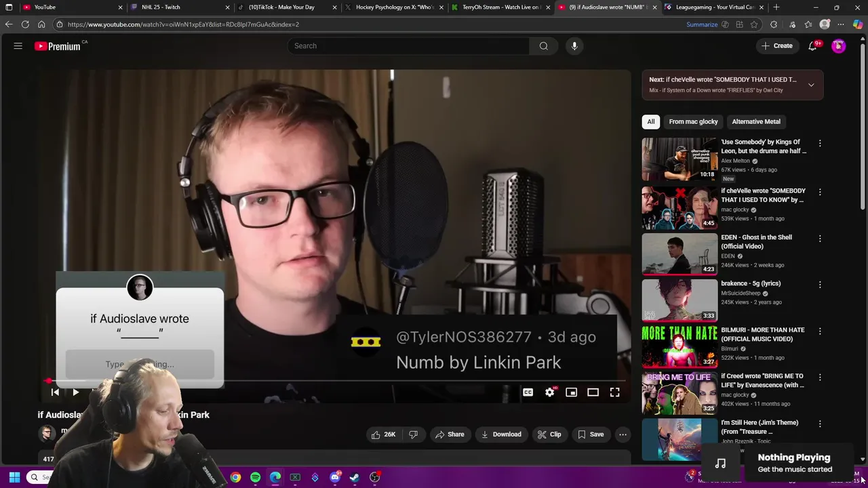Start voice search with microphone icon
This screenshot has height=488, width=868.
(574, 46)
